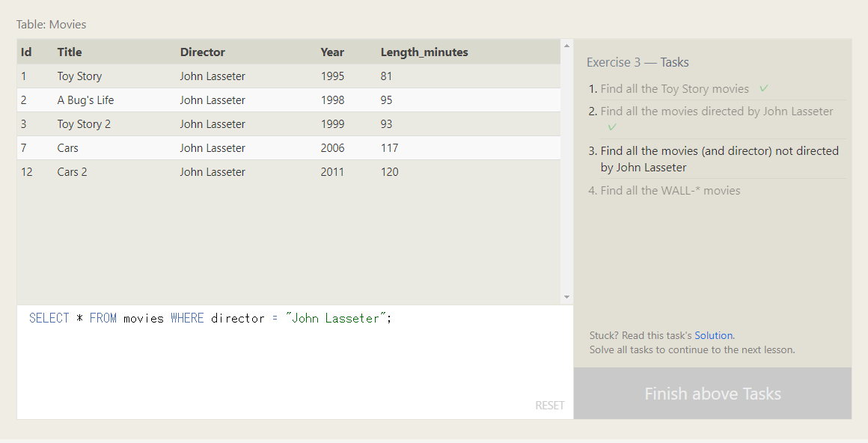Viewport: 868px width, 443px height.
Task: Click into the SQL query editor
Action: [295, 359]
